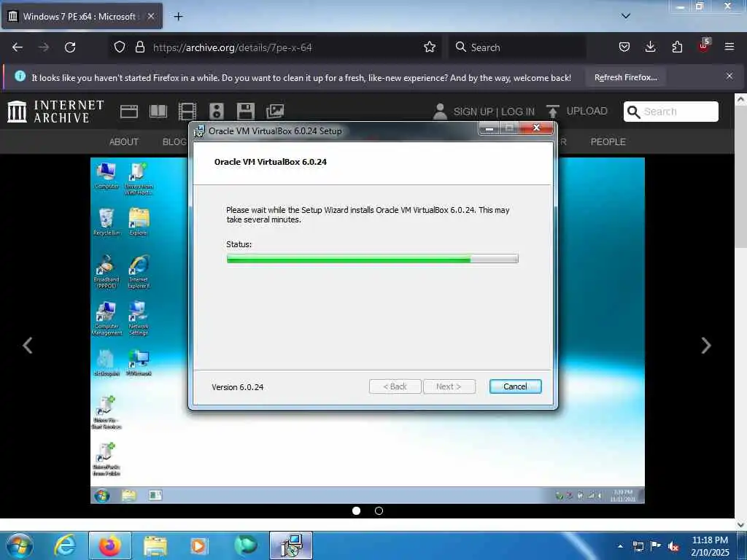Click the Internet Archive search field
747x560 pixels.
pyautogui.click(x=671, y=112)
